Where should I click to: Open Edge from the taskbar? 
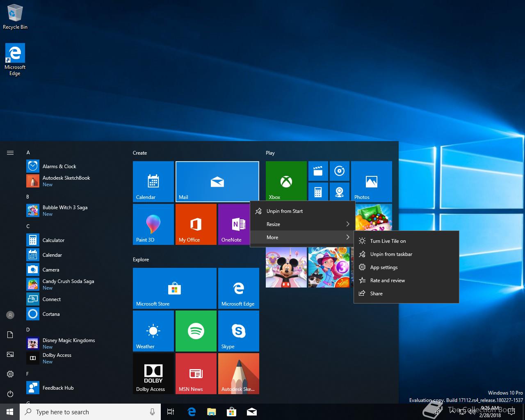click(192, 412)
